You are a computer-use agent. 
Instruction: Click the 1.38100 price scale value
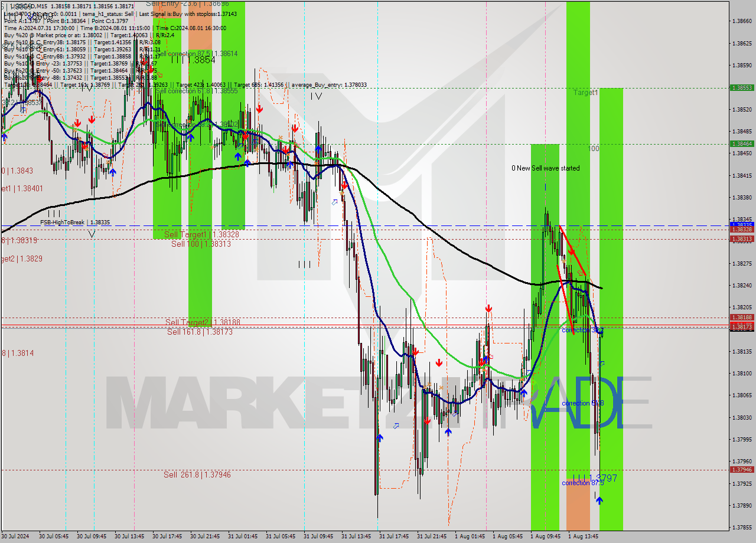point(741,374)
